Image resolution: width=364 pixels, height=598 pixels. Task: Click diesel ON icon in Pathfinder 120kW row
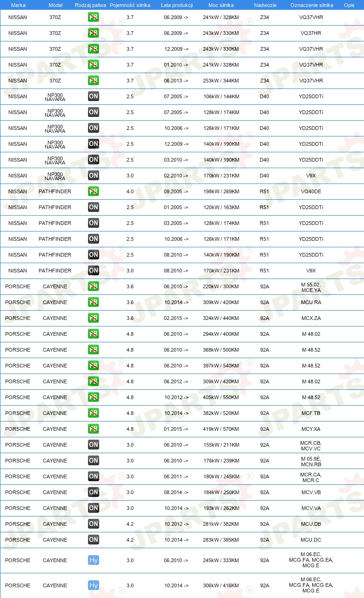pos(94,207)
